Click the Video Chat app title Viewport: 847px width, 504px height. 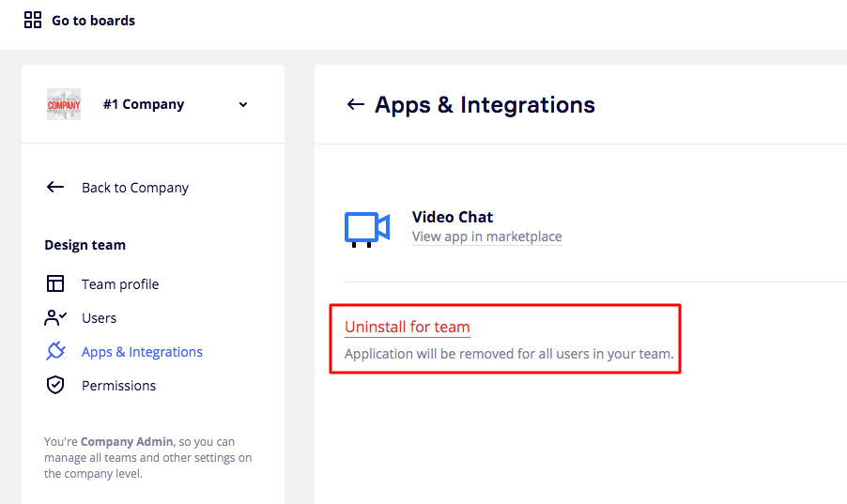[453, 217]
